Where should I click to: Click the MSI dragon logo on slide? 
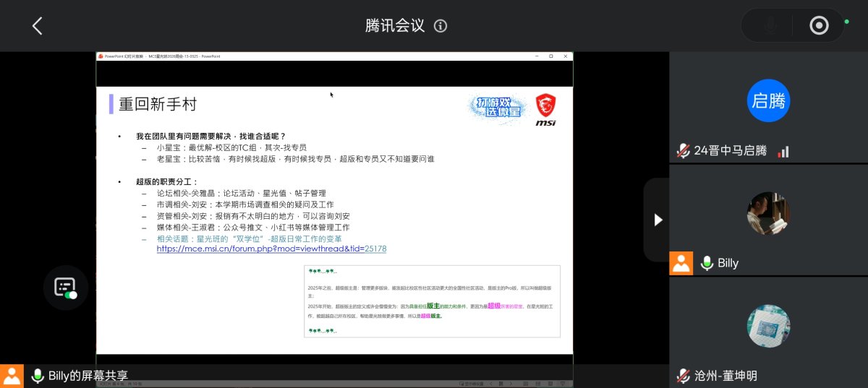click(545, 110)
